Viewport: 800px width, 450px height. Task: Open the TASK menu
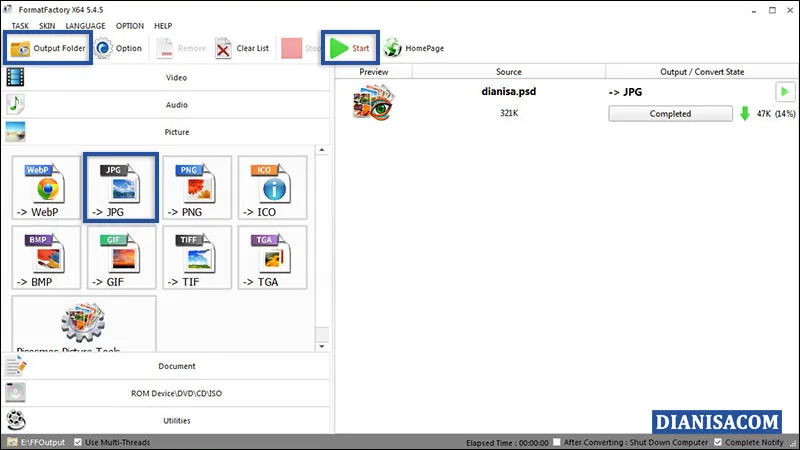tap(20, 26)
